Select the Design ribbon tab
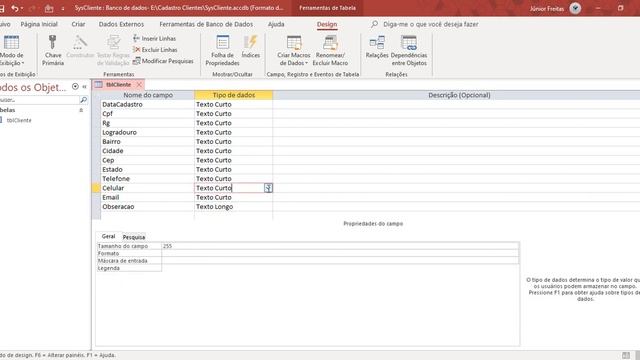 327,24
